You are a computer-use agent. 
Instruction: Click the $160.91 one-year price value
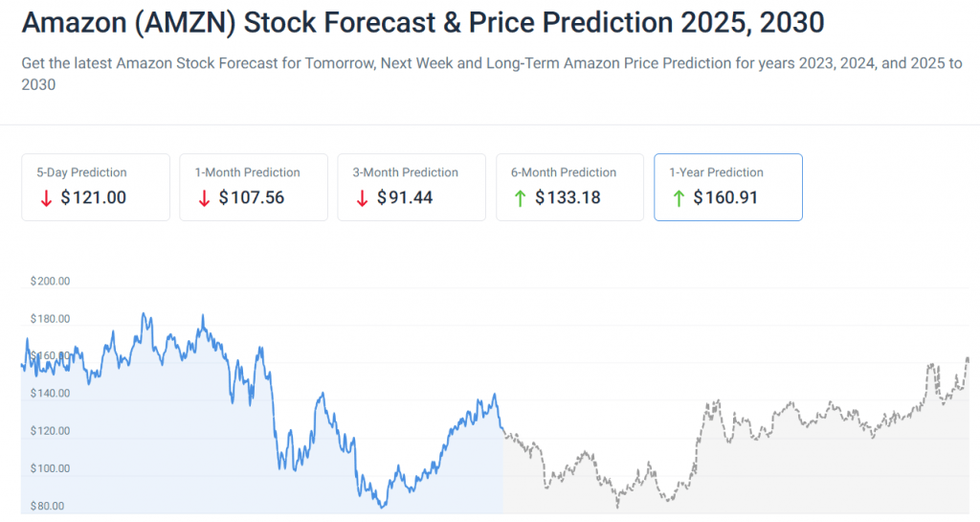[x=726, y=198]
